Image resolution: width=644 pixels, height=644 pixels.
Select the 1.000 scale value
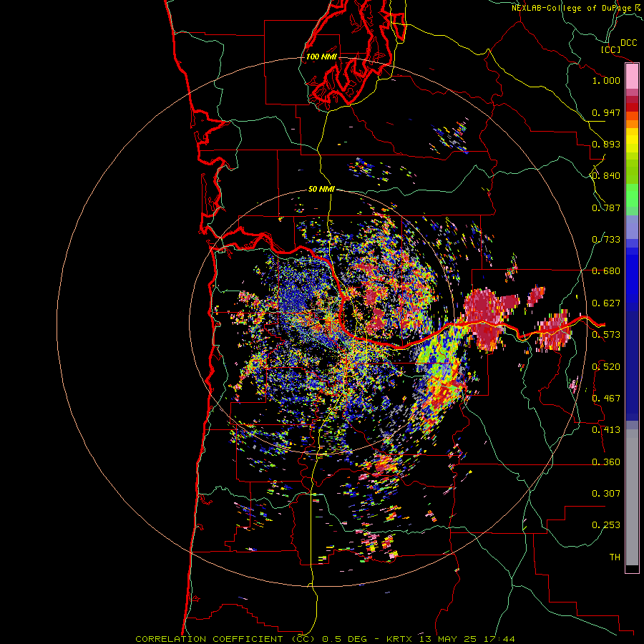point(606,80)
